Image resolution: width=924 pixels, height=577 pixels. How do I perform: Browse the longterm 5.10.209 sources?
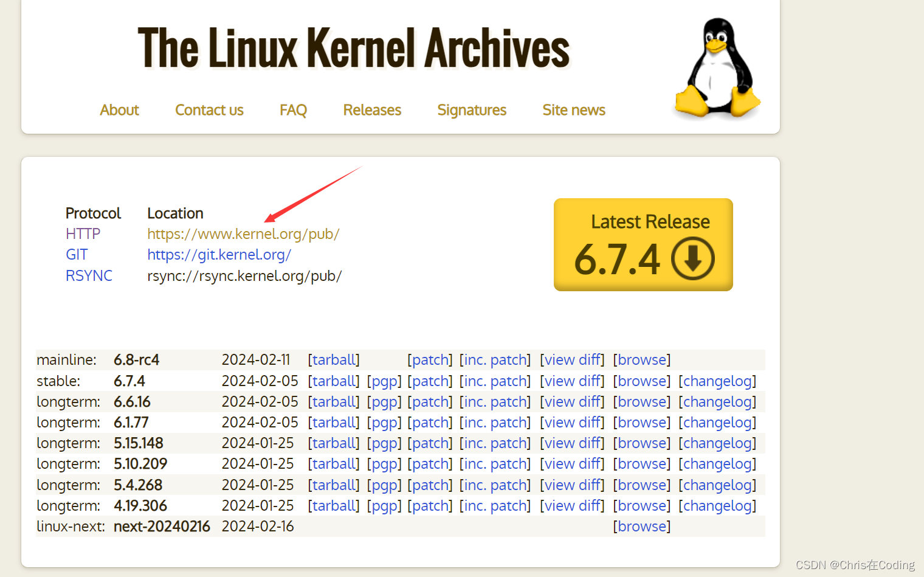point(641,463)
